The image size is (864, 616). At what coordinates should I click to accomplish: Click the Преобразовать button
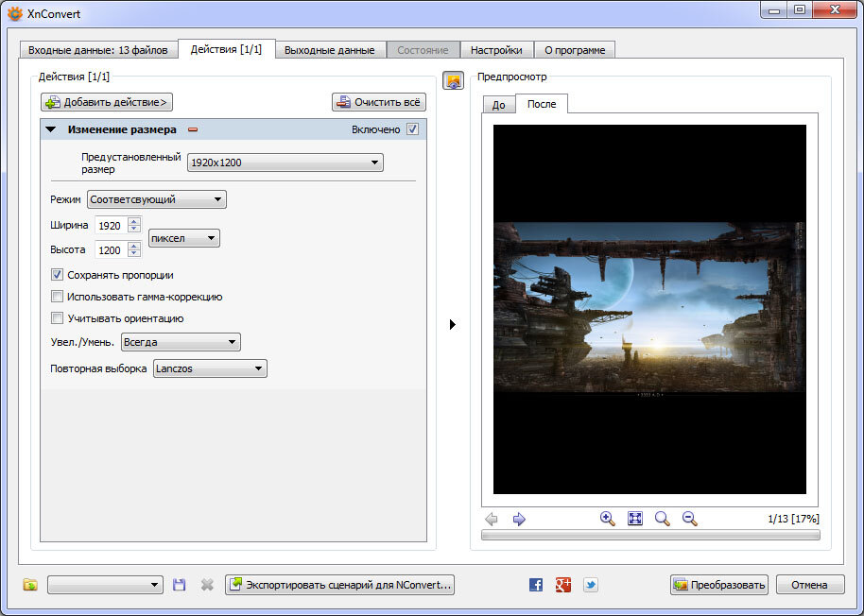(x=719, y=585)
